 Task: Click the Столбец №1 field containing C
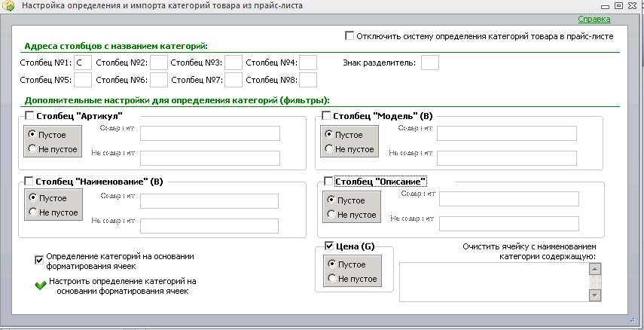83,63
